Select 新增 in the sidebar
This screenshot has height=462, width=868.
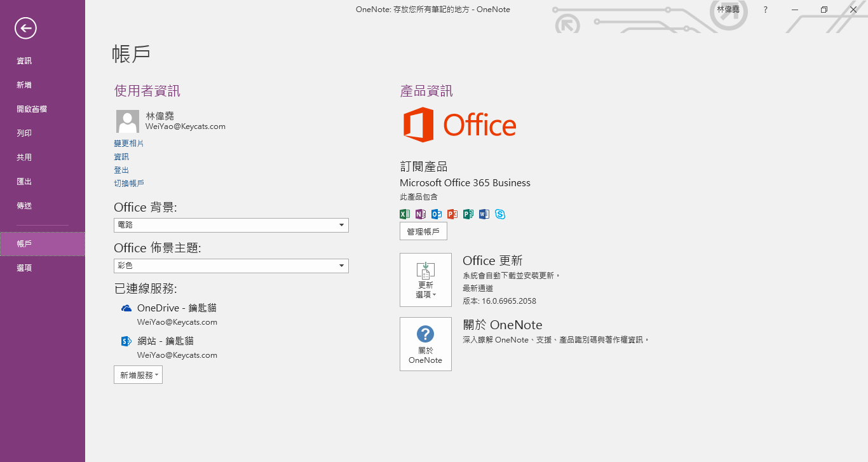pyautogui.click(x=43, y=85)
